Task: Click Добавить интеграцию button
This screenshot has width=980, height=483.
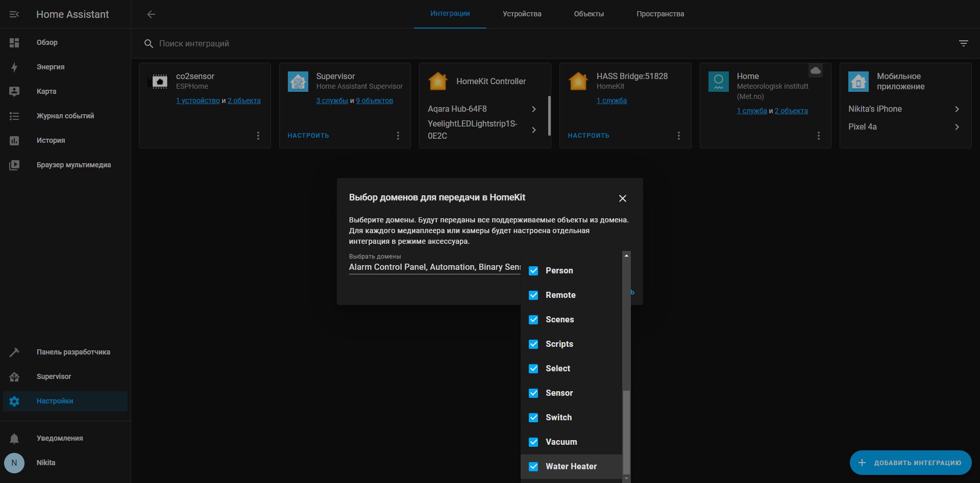Action: tap(911, 463)
